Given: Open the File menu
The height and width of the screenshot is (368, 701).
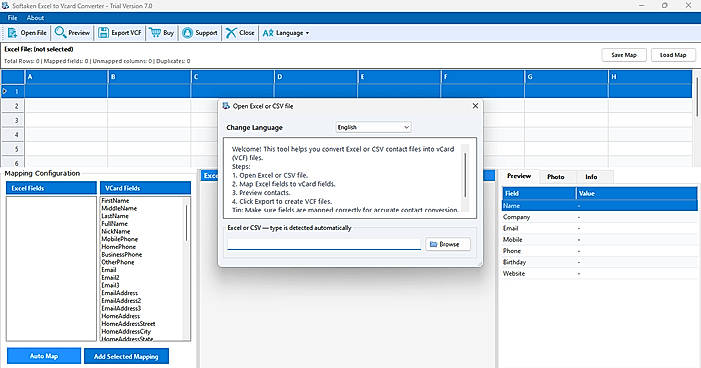Looking at the screenshot, I should (13, 18).
